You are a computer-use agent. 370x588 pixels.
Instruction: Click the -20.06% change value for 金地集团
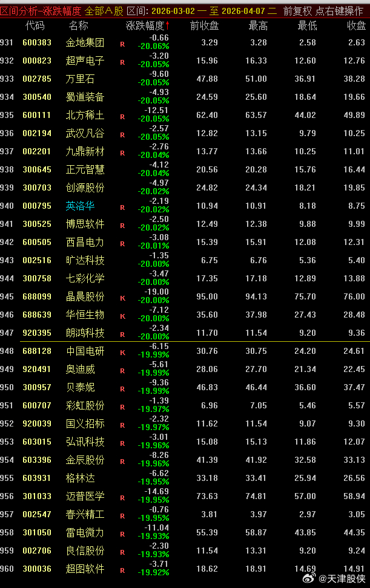(x=153, y=47)
